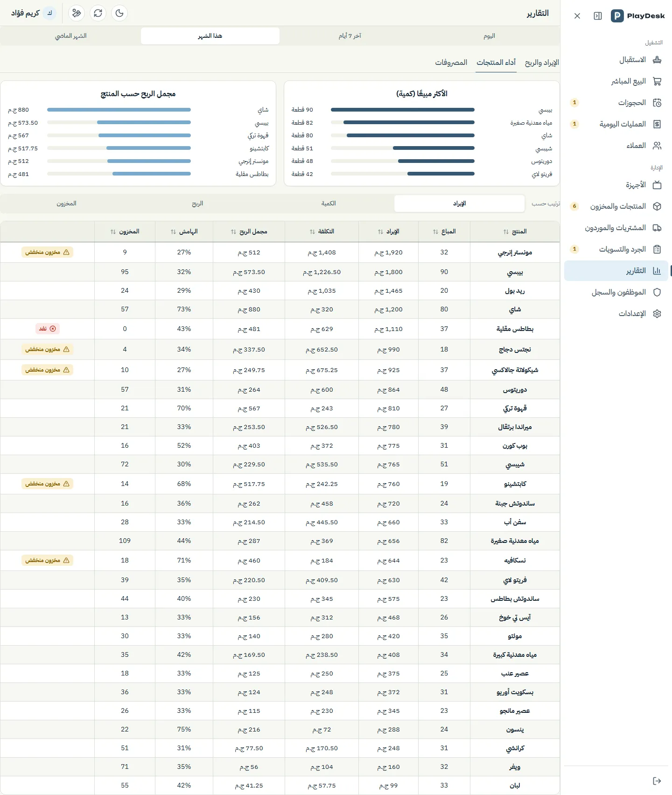Image resolution: width=672 pixels, height=795 pixels.
Task: Open the الإيراد والربح tab
Action: (x=542, y=63)
